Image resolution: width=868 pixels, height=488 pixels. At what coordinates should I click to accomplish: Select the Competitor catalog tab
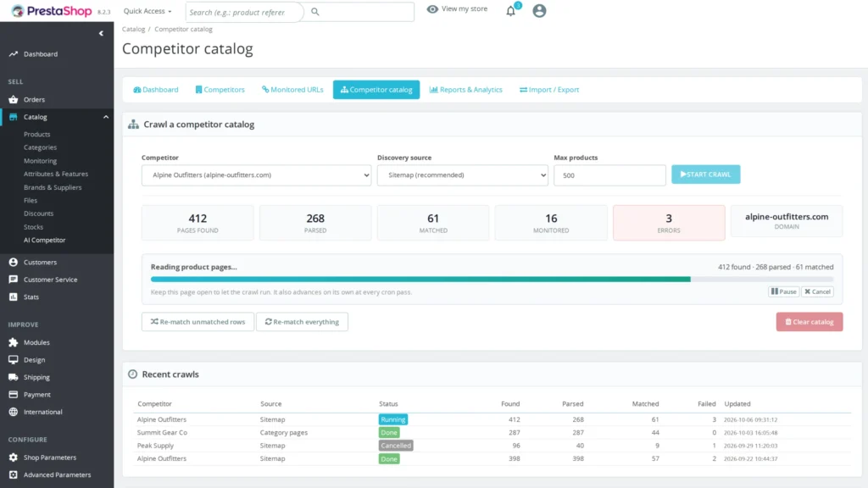click(376, 90)
